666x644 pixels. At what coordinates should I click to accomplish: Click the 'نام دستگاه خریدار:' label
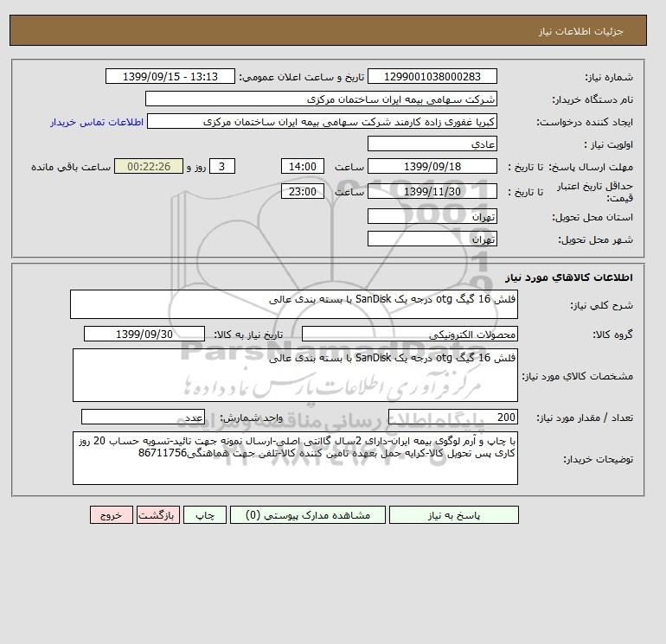click(592, 99)
